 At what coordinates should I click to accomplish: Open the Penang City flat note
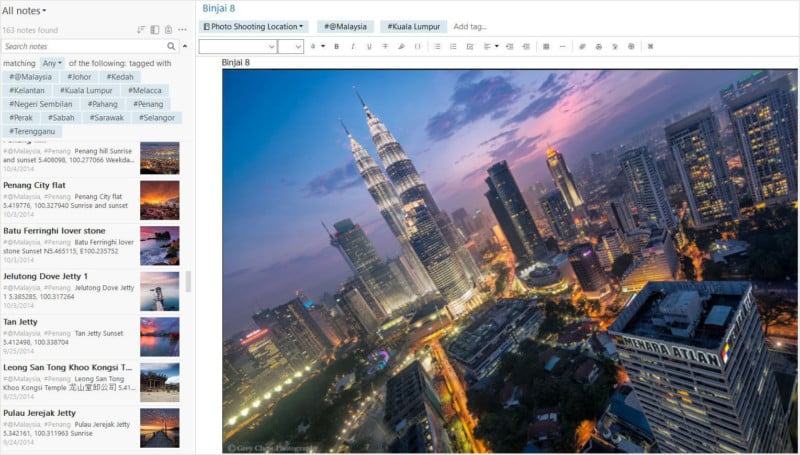click(x=91, y=200)
